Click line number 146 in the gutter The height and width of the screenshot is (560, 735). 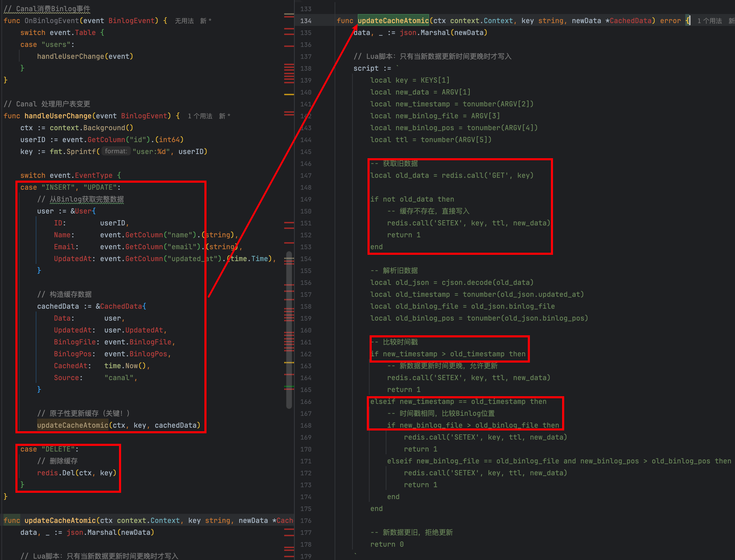coord(306,164)
